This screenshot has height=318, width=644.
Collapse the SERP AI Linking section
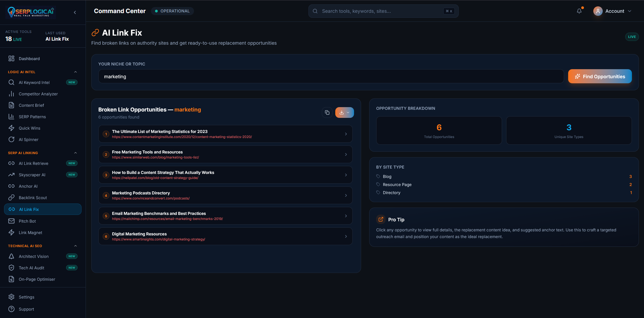tap(76, 153)
